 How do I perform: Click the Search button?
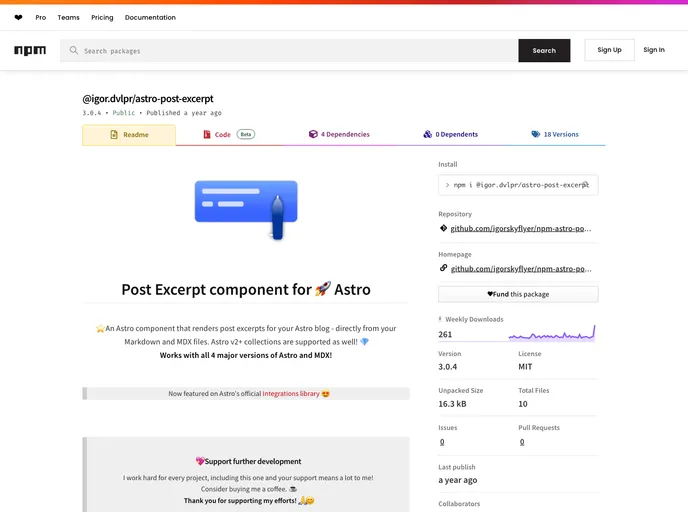coord(544,50)
